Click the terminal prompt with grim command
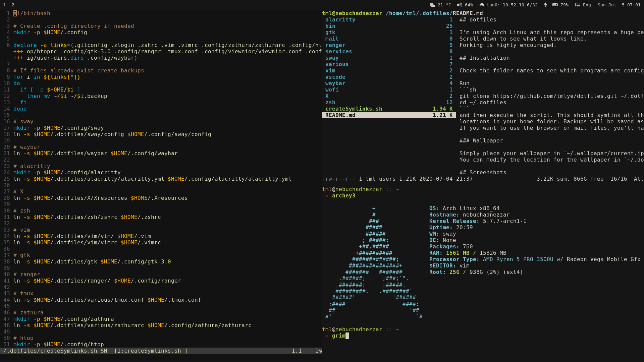This screenshot has height=362, width=644. pos(338,336)
